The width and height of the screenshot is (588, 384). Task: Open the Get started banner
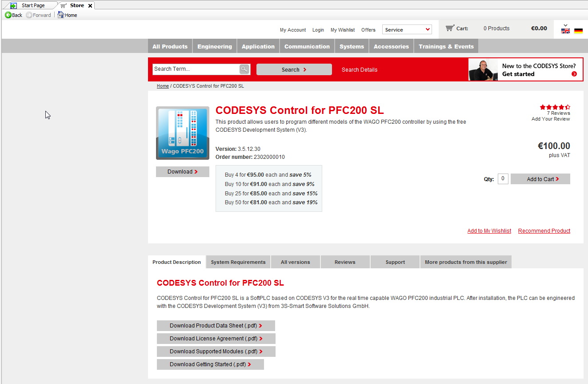(526, 70)
